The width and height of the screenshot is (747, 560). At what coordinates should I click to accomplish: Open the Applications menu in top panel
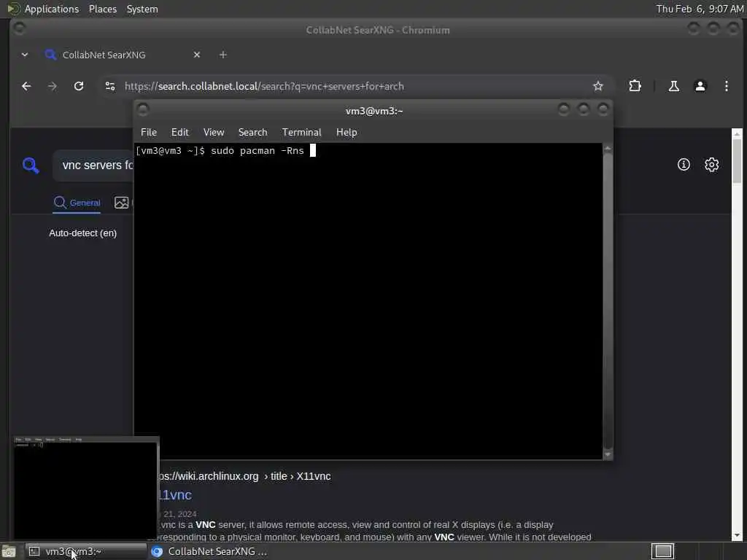point(43,9)
